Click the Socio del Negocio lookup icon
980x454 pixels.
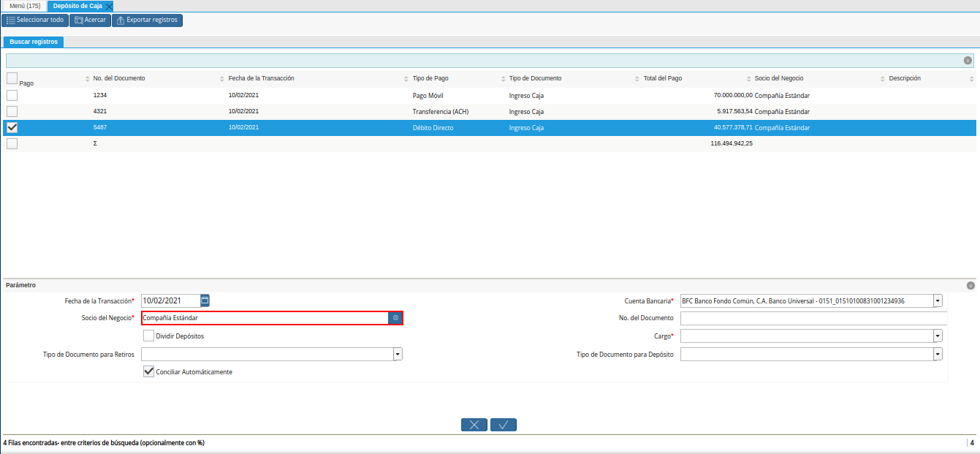pos(395,318)
